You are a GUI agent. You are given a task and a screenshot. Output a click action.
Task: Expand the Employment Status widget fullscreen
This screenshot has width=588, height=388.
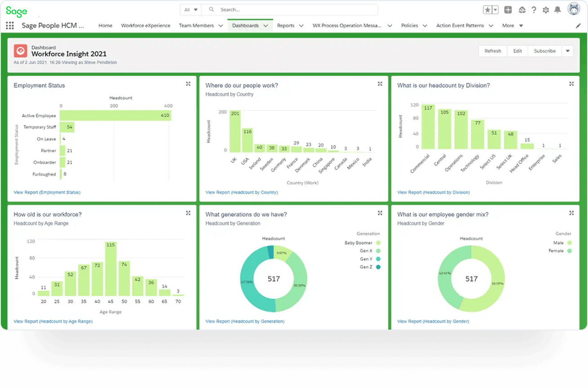click(x=188, y=84)
